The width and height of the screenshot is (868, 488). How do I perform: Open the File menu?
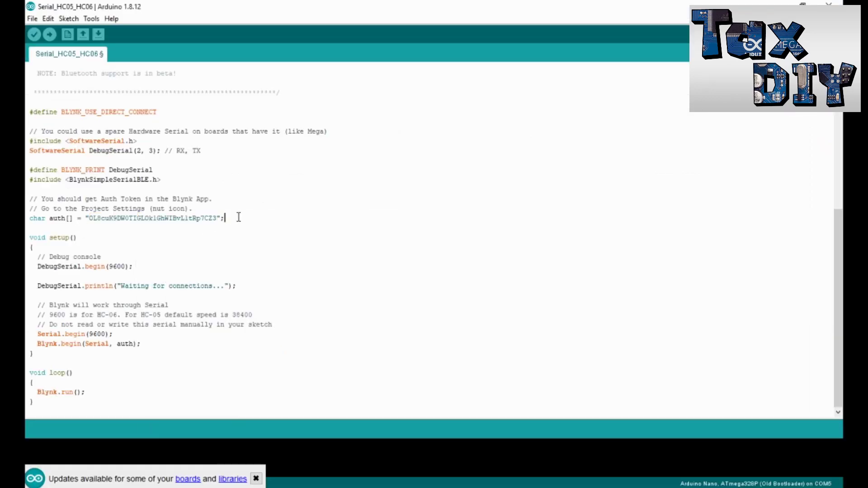pos(32,19)
